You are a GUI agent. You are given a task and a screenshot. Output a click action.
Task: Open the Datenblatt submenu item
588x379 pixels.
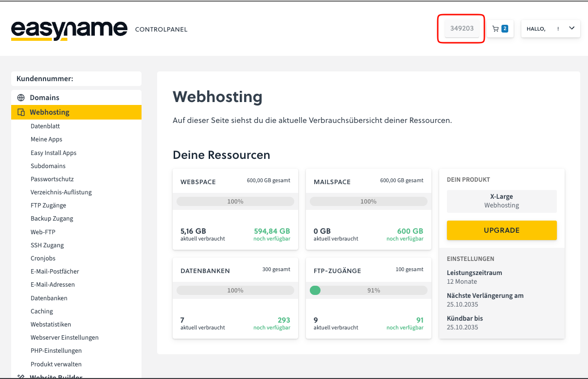pos(45,126)
